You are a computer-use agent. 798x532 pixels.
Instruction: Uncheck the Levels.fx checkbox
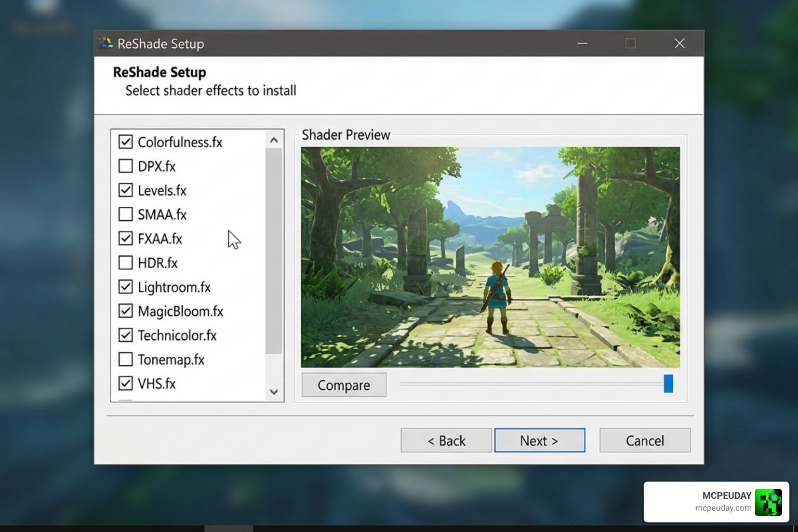click(125, 190)
